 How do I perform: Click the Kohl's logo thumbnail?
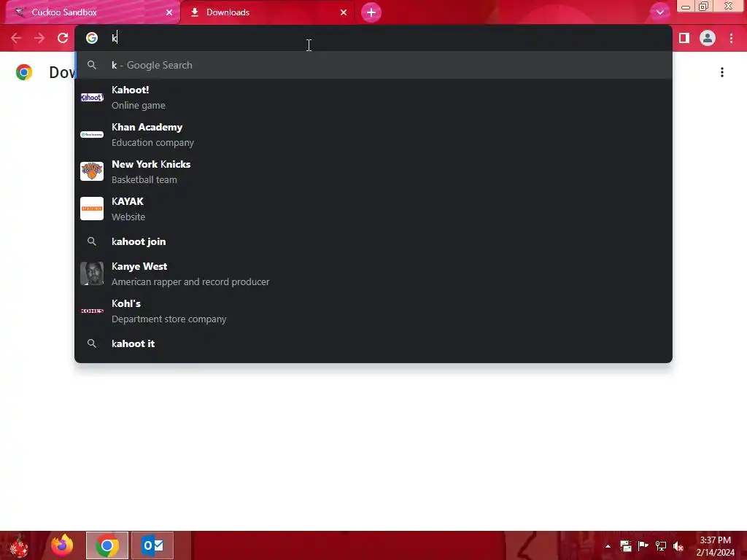pos(92,311)
